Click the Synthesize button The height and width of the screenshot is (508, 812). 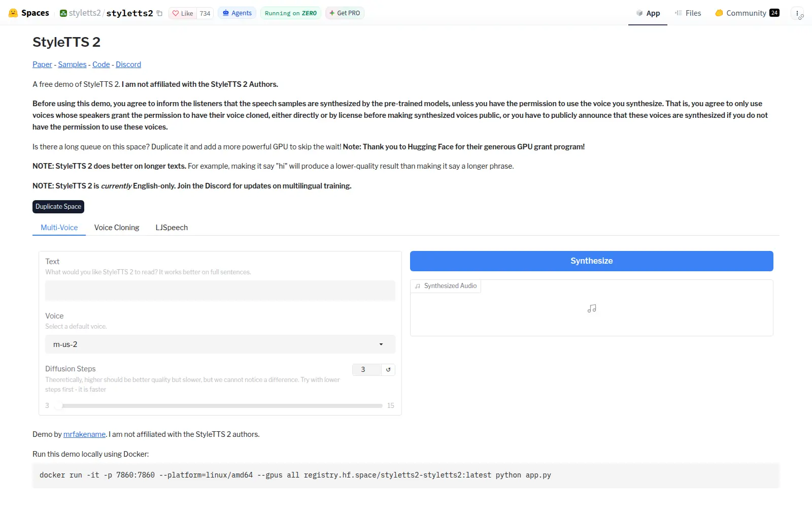click(592, 261)
